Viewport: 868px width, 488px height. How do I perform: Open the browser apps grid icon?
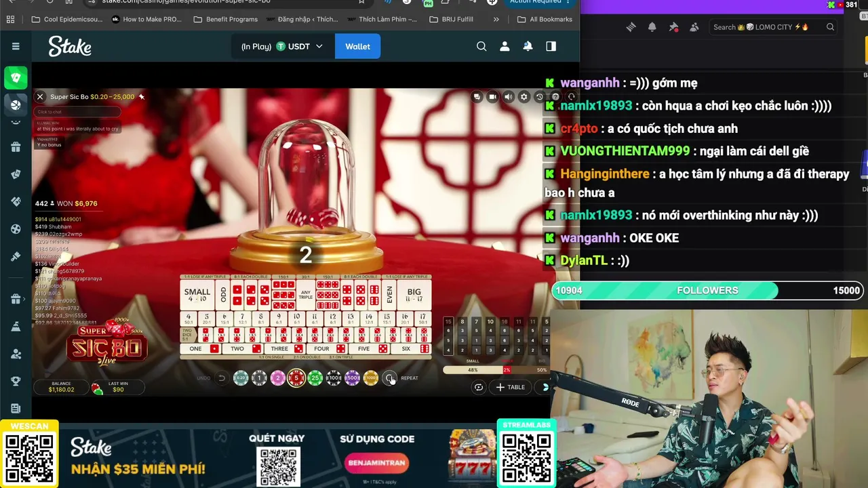10,19
